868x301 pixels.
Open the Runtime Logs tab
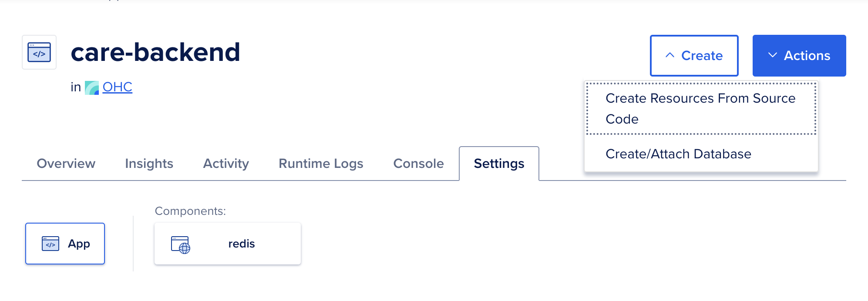point(321,164)
